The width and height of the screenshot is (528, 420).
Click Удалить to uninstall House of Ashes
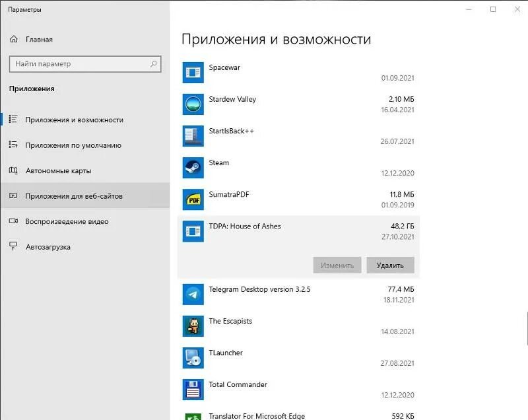tap(390, 265)
